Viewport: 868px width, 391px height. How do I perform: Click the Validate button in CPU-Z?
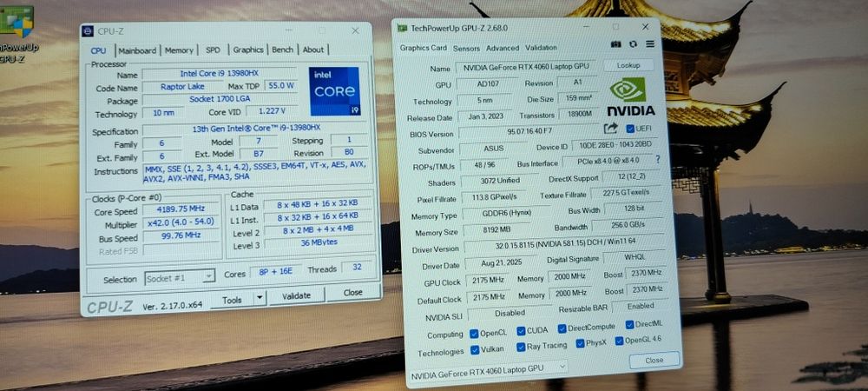(x=296, y=295)
